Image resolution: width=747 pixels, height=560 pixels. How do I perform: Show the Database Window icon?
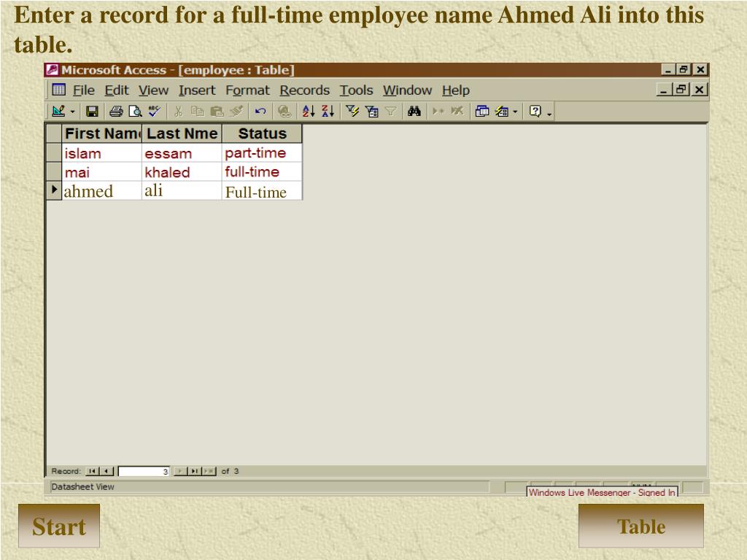[x=482, y=112]
